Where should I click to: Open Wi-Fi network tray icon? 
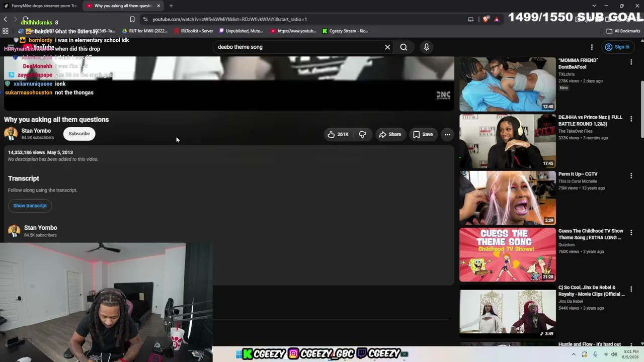click(x=606, y=354)
